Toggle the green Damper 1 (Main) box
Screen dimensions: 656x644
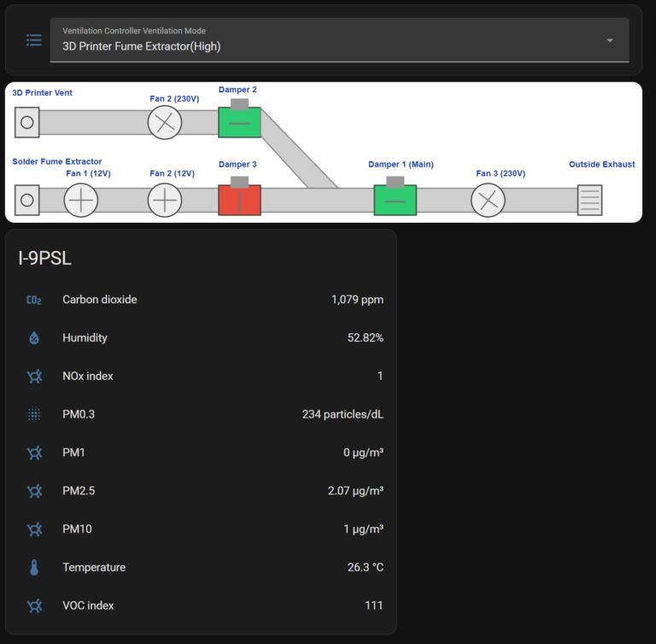pyautogui.click(x=395, y=200)
